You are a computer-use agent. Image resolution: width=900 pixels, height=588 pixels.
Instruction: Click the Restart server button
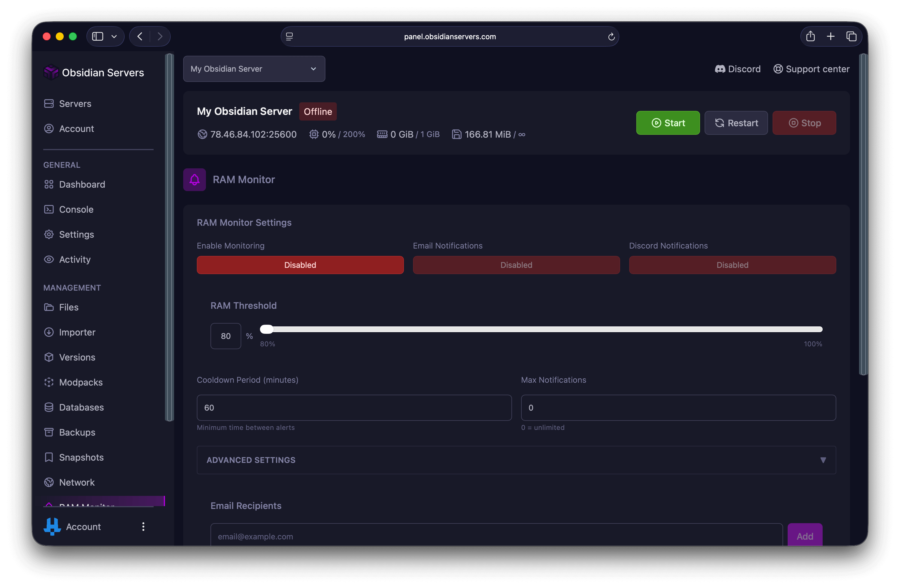point(736,123)
